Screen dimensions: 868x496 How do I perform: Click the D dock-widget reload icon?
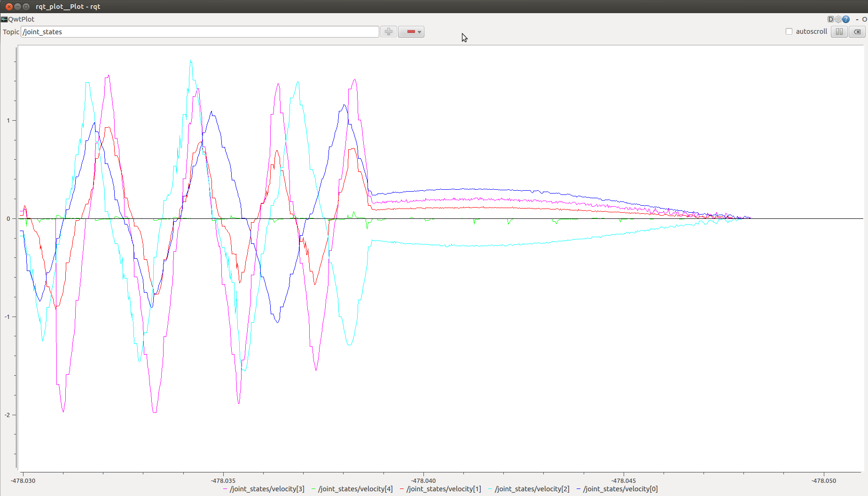830,19
